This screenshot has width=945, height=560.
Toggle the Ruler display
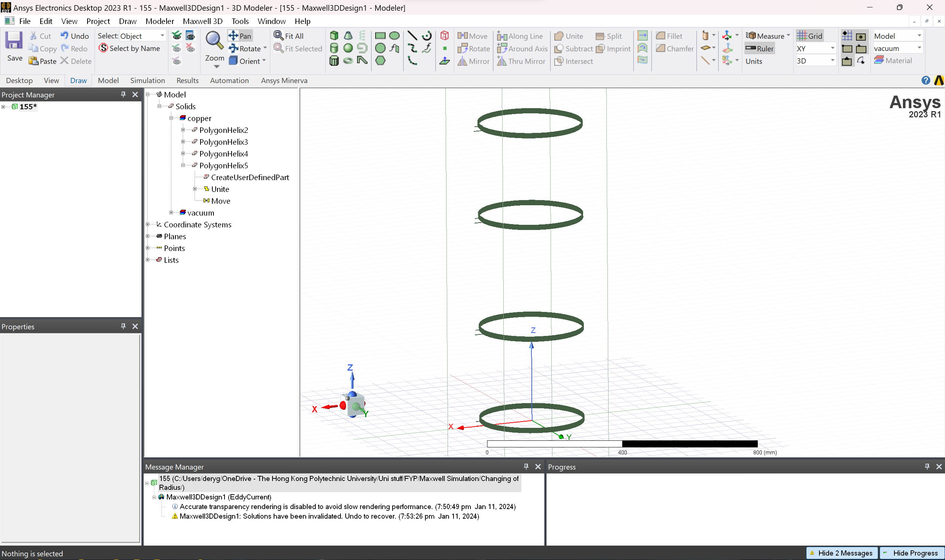pyautogui.click(x=760, y=48)
